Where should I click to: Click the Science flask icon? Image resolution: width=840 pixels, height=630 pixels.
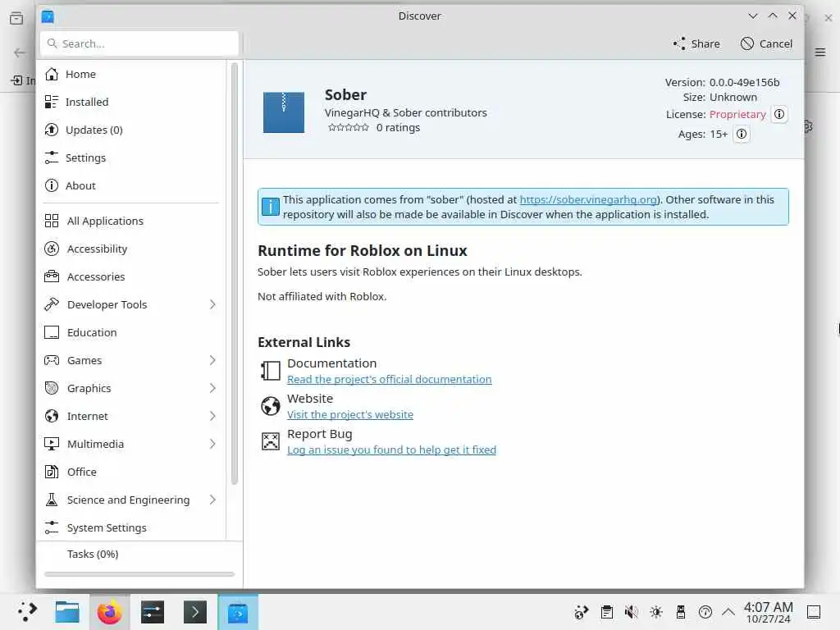tap(52, 500)
